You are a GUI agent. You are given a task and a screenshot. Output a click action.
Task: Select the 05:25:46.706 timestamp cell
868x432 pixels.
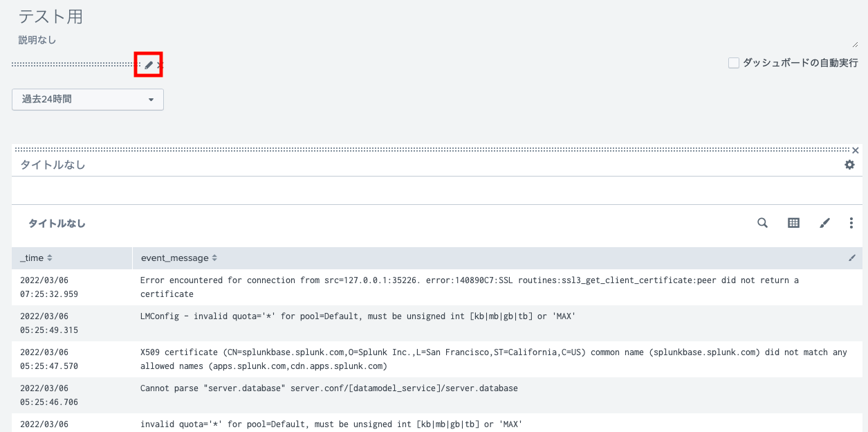pyautogui.click(x=72, y=395)
